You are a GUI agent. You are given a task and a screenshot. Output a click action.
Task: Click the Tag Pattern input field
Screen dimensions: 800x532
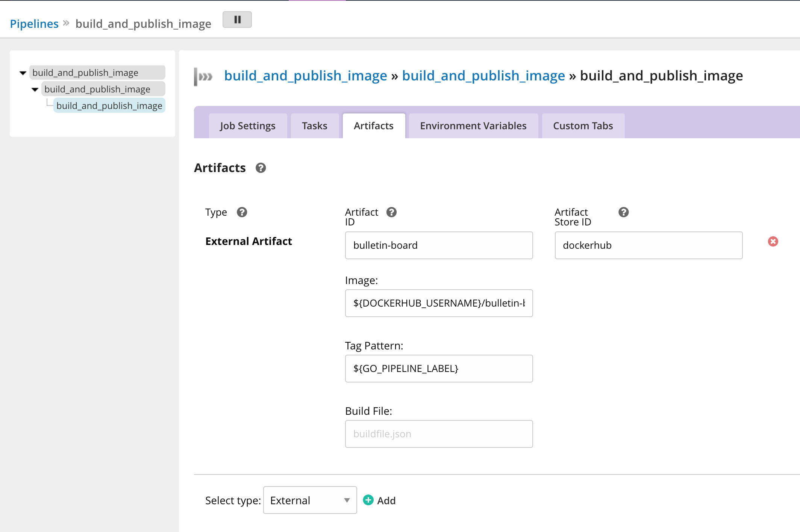tap(438, 369)
